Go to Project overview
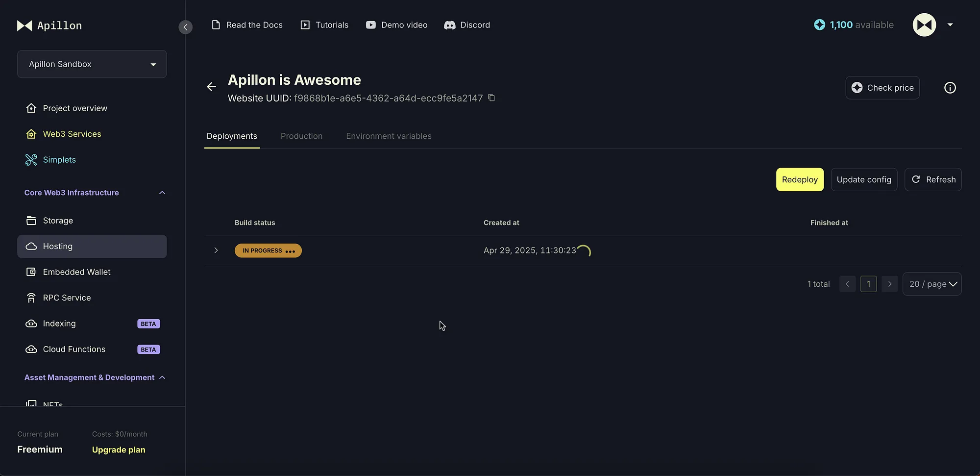This screenshot has width=980, height=476. coord(92,108)
